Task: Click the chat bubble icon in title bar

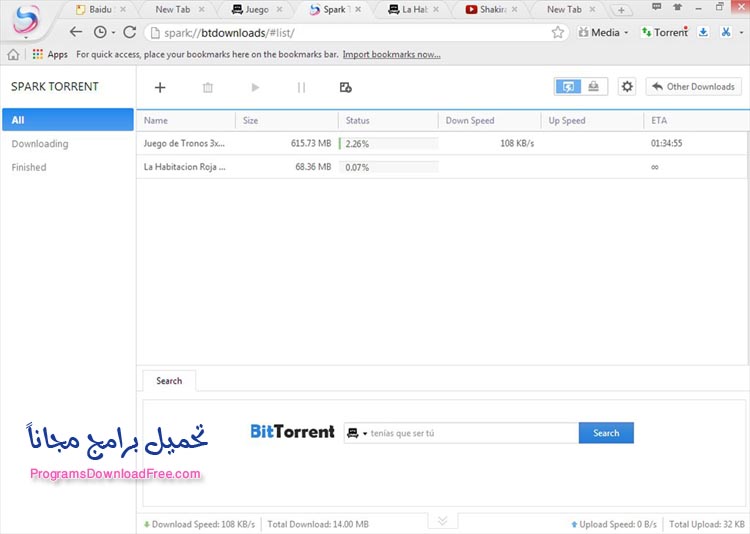Action: [657, 7]
